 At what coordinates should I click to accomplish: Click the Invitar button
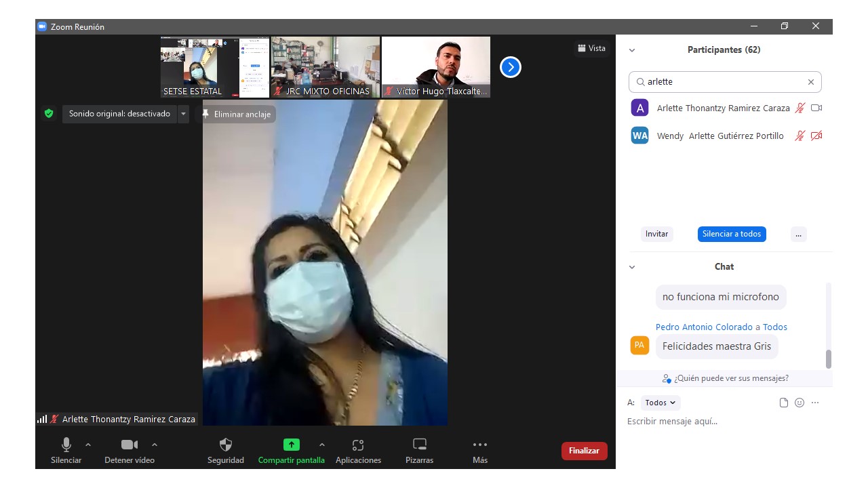point(656,234)
